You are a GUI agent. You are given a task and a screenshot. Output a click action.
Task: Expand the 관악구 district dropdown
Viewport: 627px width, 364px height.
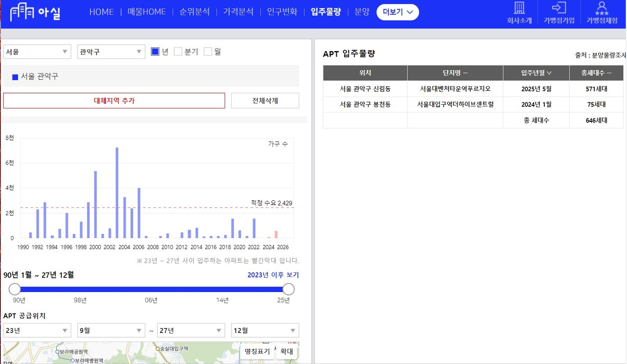[x=111, y=52]
